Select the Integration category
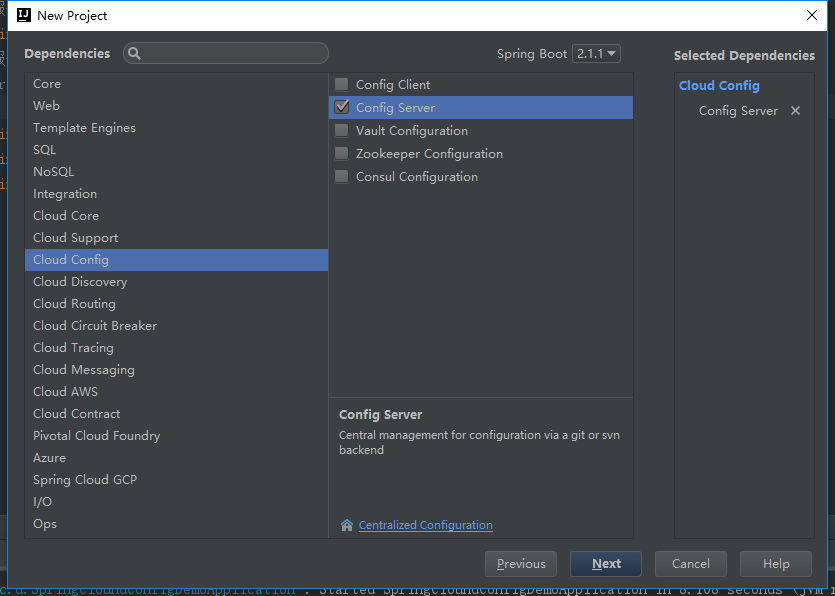The width and height of the screenshot is (835, 596). coord(176,194)
